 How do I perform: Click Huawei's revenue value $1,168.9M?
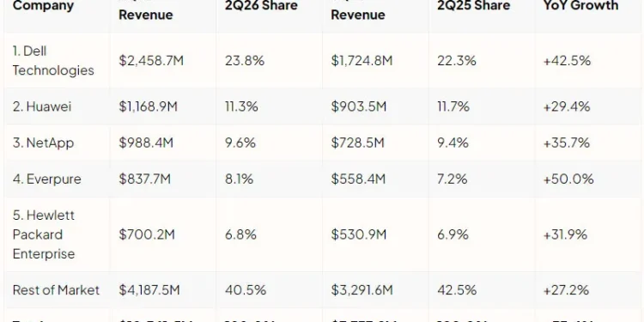pyautogui.click(x=148, y=106)
